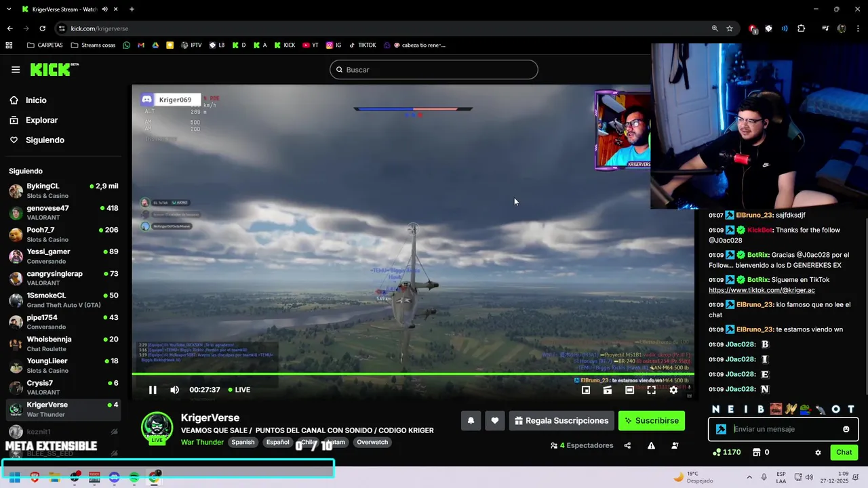Click the War Thunder category link
868x488 pixels.
click(x=202, y=443)
